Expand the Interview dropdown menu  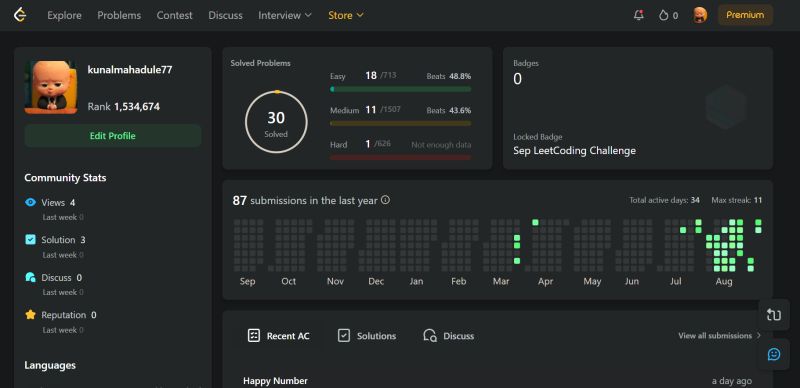285,15
